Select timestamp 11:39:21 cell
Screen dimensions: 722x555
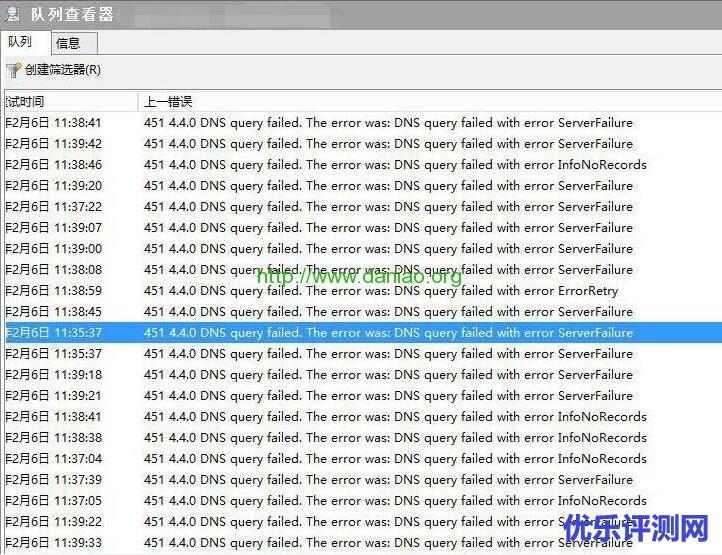(x=53, y=396)
